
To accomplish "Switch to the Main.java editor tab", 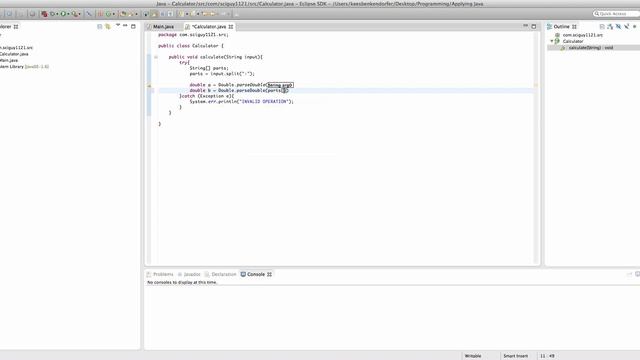I will click(163, 27).
